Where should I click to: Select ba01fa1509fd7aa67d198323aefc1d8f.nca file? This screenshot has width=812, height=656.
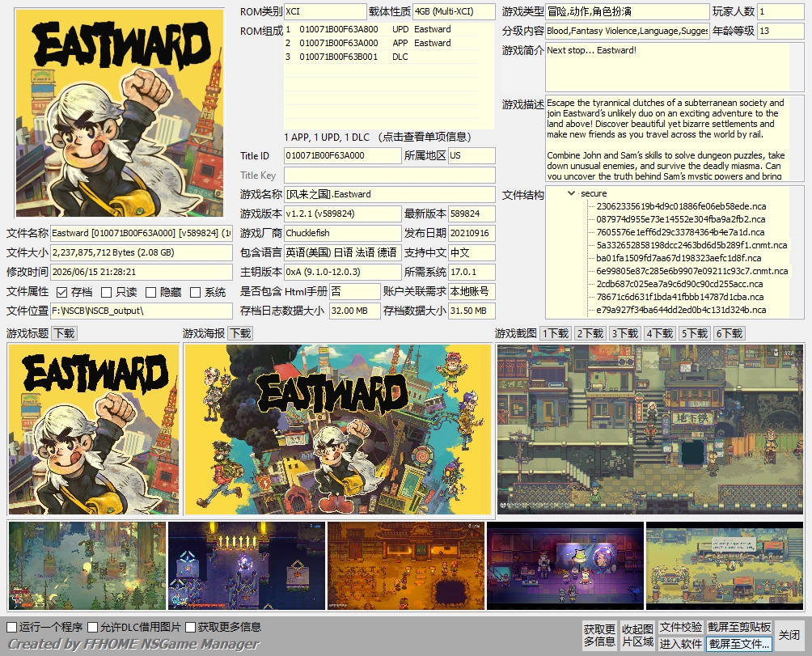pyautogui.click(x=679, y=258)
